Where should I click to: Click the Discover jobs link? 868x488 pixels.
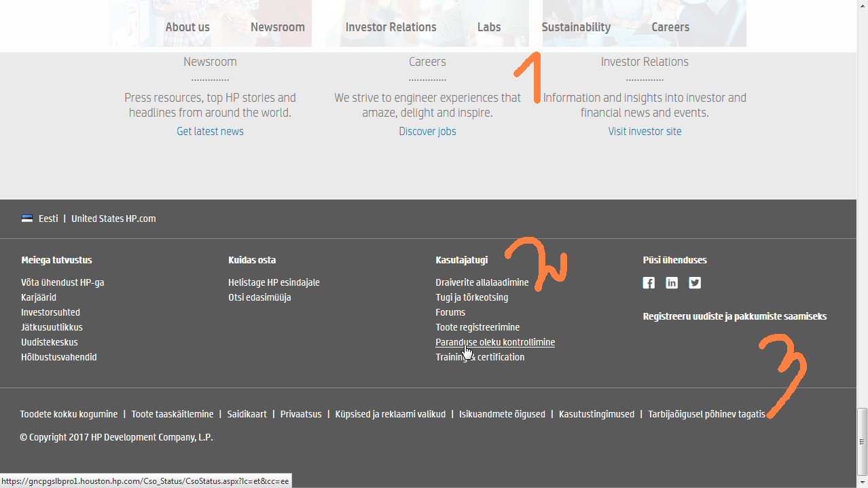[x=427, y=131]
